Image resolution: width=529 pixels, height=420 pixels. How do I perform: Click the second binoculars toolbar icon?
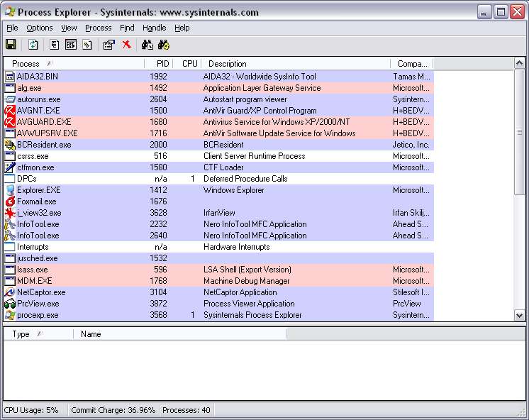(x=164, y=45)
